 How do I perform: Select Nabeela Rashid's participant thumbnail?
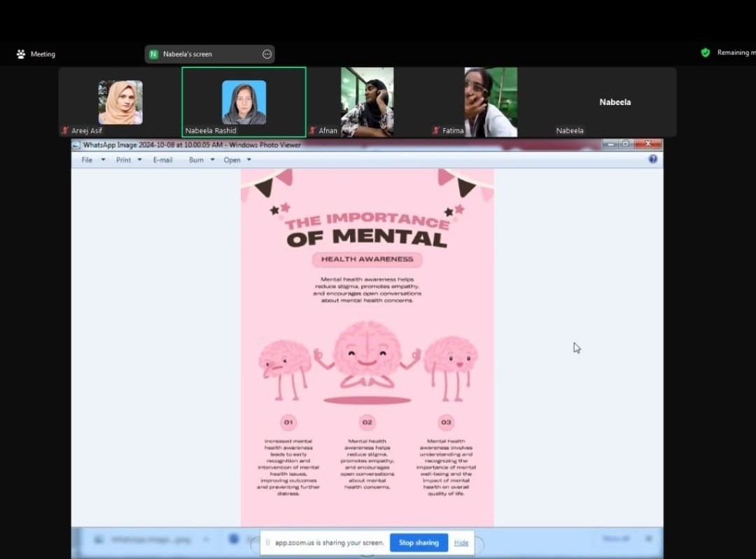[x=244, y=102]
